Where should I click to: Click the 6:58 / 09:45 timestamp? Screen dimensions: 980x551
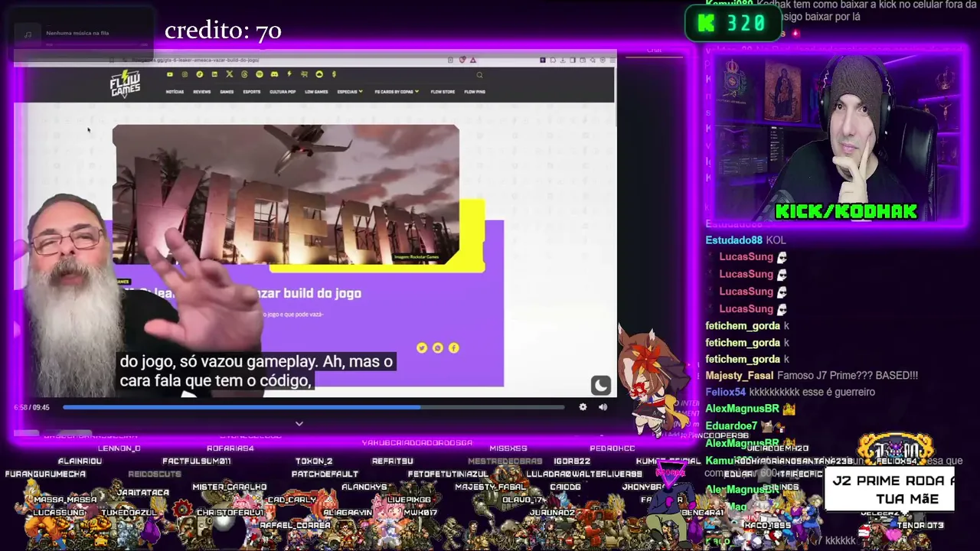tap(31, 407)
